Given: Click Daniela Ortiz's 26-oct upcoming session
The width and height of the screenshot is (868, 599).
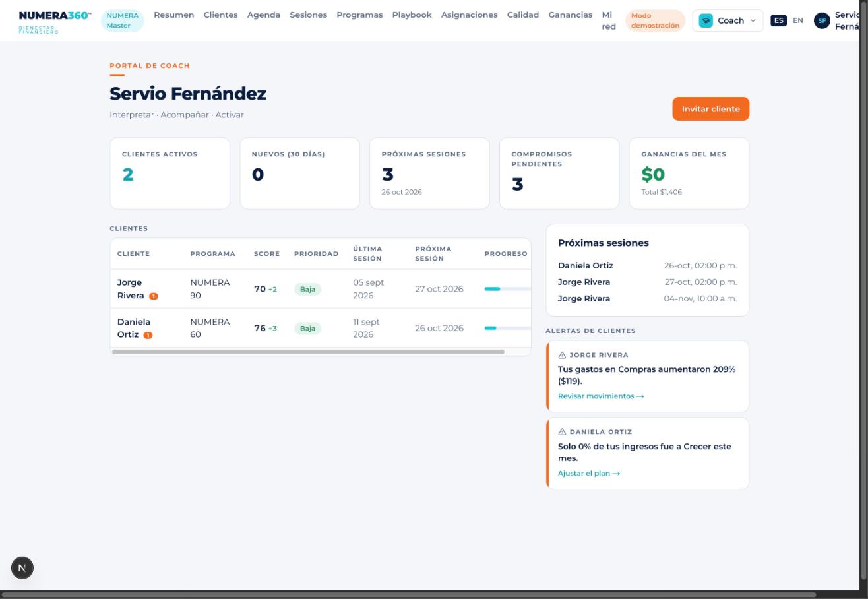Looking at the screenshot, I should point(647,266).
